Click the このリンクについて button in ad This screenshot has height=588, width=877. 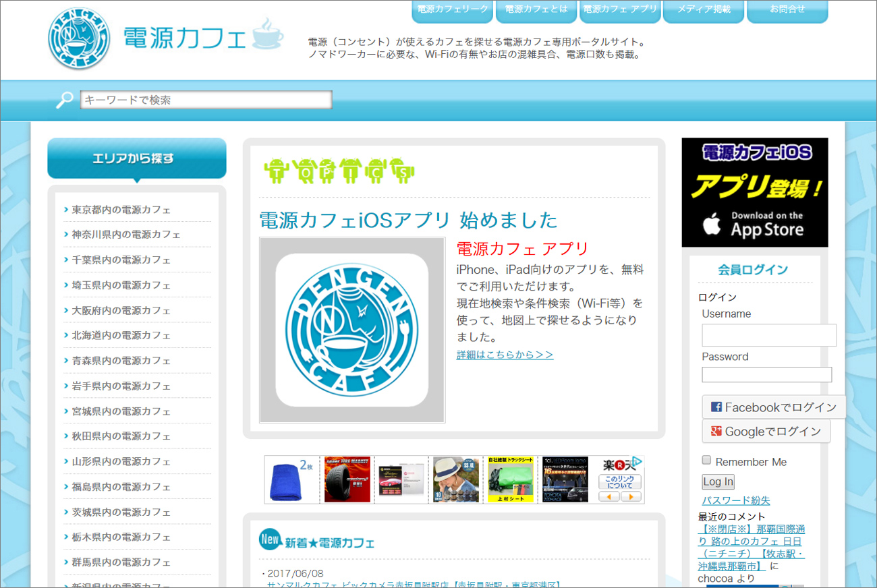[x=620, y=482]
